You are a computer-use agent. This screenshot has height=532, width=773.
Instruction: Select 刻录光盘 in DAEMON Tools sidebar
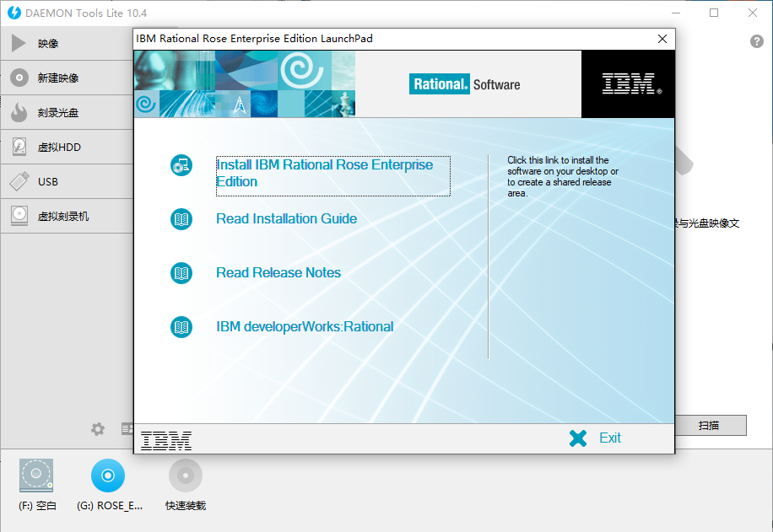point(67,112)
